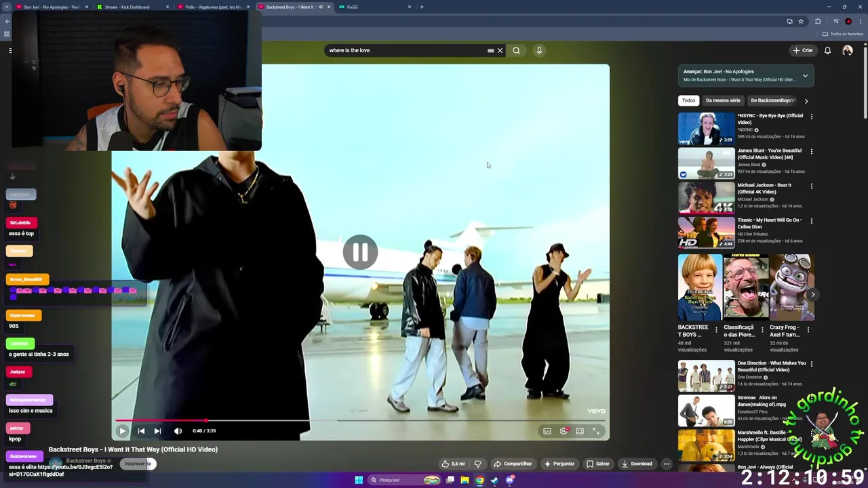Toggle subtitles in the video player

pos(547,431)
